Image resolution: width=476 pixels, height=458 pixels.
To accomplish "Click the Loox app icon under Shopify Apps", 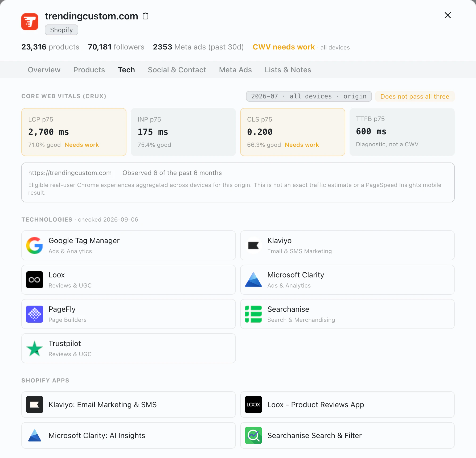I will tap(253, 404).
